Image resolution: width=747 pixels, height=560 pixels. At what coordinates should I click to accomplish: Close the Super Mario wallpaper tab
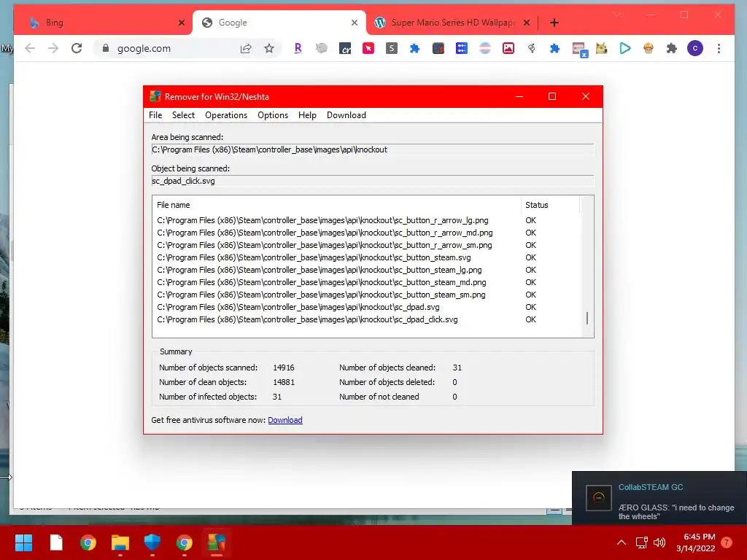[x=527, y=23]
